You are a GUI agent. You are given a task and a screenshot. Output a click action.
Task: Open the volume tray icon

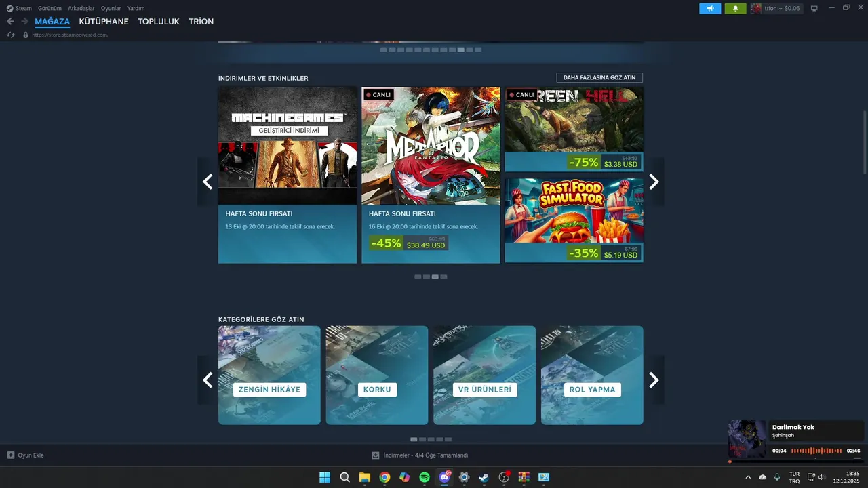click(x=821, y=477)
